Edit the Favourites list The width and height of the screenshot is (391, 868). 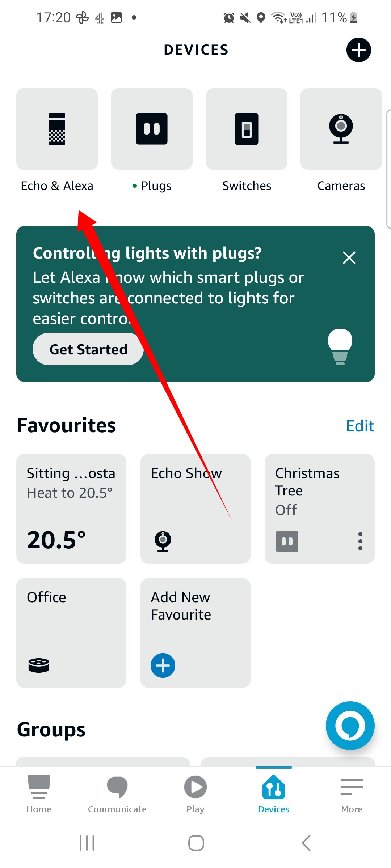click(360, 426)
